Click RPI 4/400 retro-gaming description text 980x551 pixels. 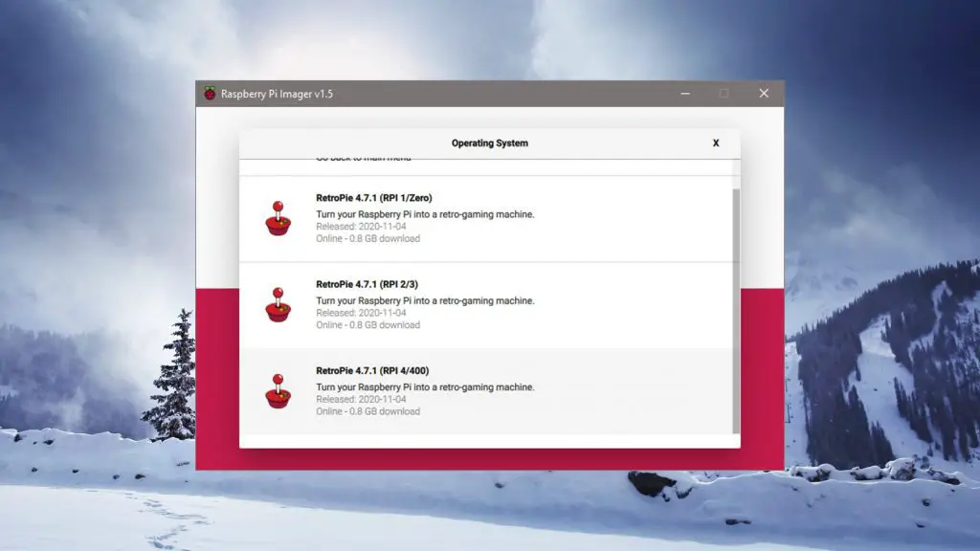[x=425, y=387]
